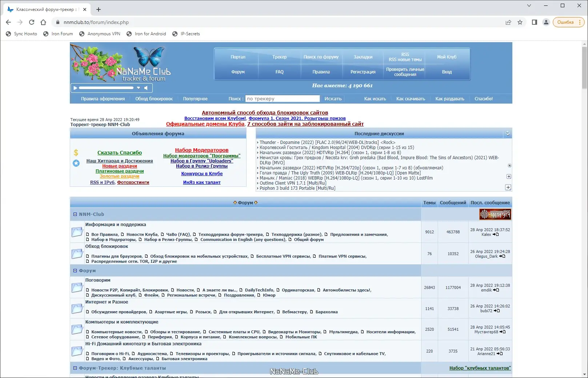Open a new browser tab
Screen dimensions: 588x378
point(99,9)
